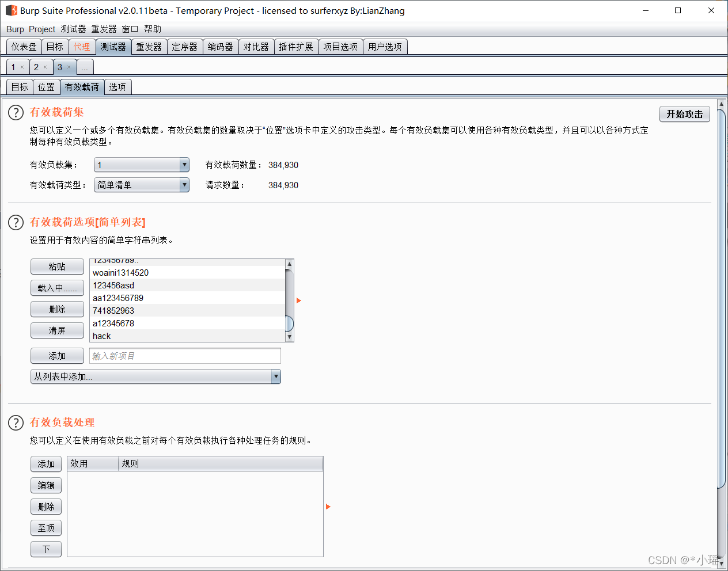
Task: Switch to the 项目选项 tab
Action: click(340, 47)
